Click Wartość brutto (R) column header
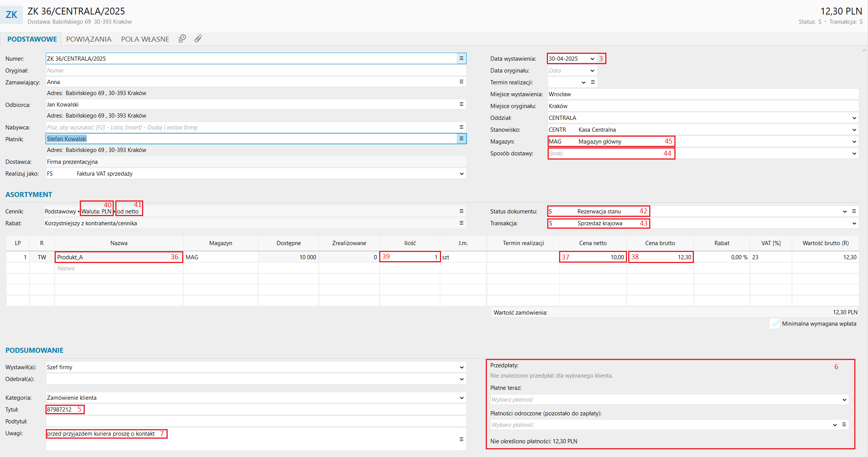This screenshot has height=457, width=868. (x=825, y=243)
